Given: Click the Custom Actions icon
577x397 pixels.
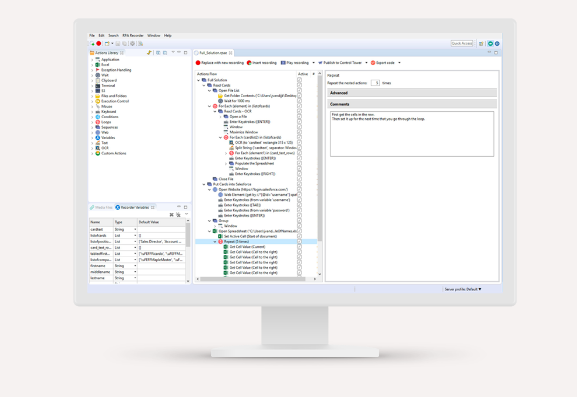Looking at the screenshot, I should coord(98,153).
